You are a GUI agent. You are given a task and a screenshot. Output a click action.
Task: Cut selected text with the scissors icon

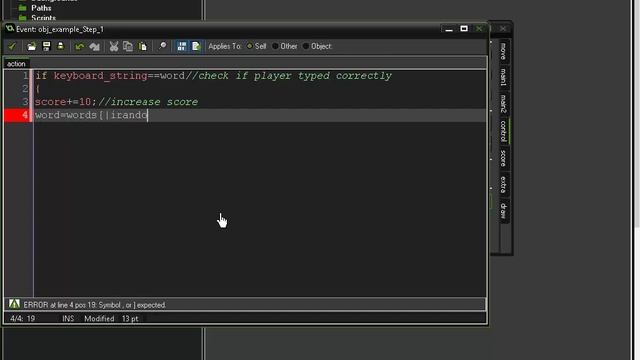[114, 47]
